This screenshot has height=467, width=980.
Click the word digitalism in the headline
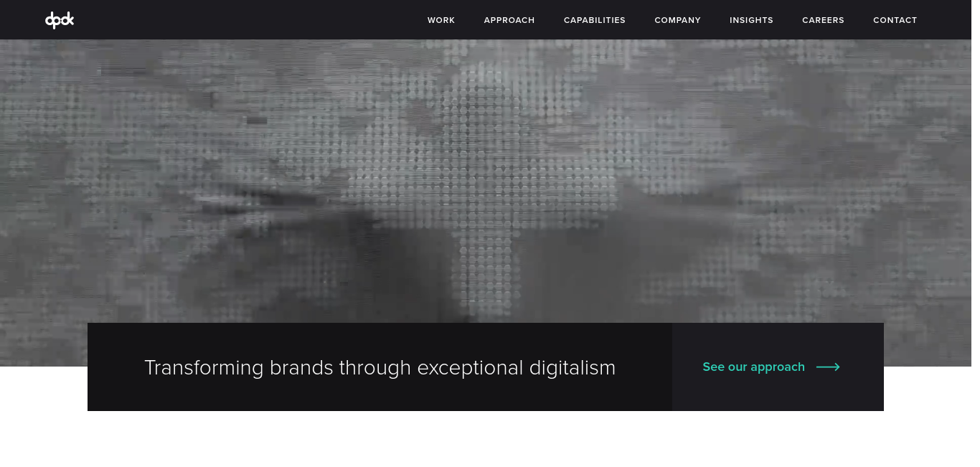pyautogui.click(x=573, y=368)
